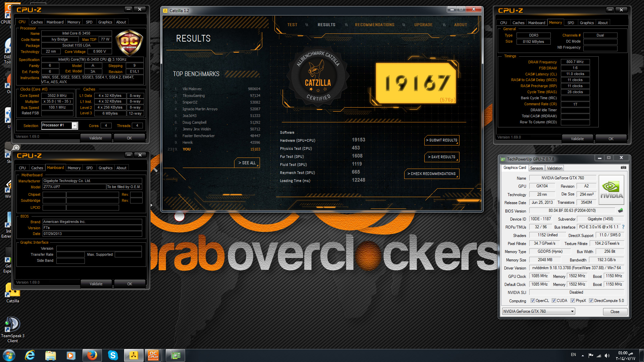Screen dimensions: 644x362
Task: Switch to the GPU-Z taskbar button
Action: click(x=175, y=355)
